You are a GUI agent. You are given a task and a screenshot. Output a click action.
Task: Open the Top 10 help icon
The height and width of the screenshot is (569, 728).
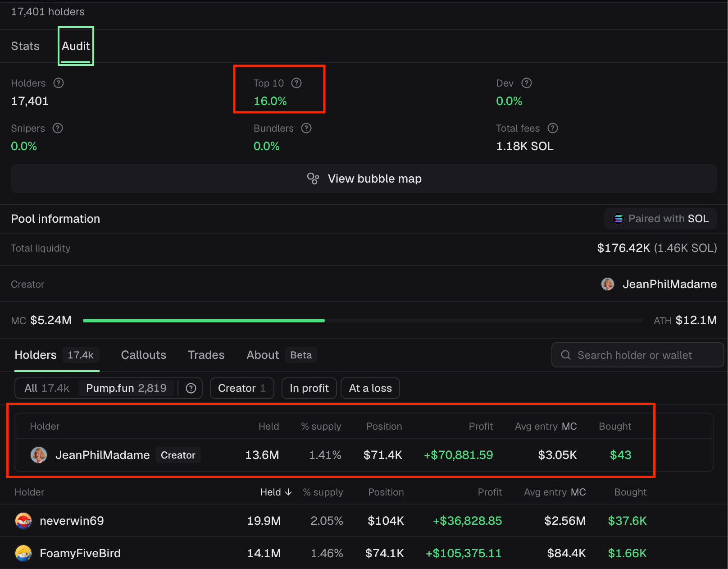click(x=296, y=83)
